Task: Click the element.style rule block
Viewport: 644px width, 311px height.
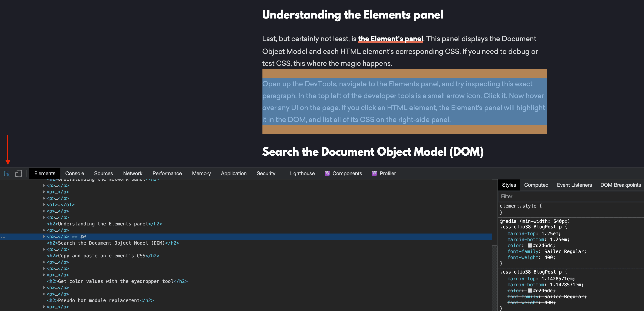Action: pos(571,209)
